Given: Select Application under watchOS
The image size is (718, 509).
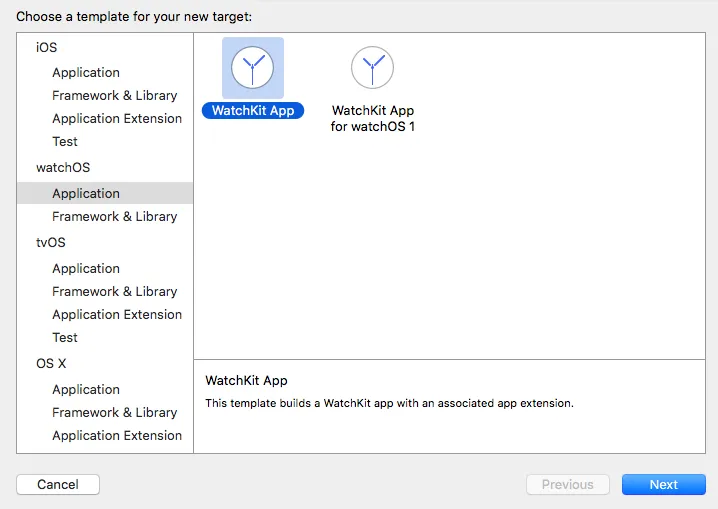Looking at the screenshot, I should [x=105, y=193].
